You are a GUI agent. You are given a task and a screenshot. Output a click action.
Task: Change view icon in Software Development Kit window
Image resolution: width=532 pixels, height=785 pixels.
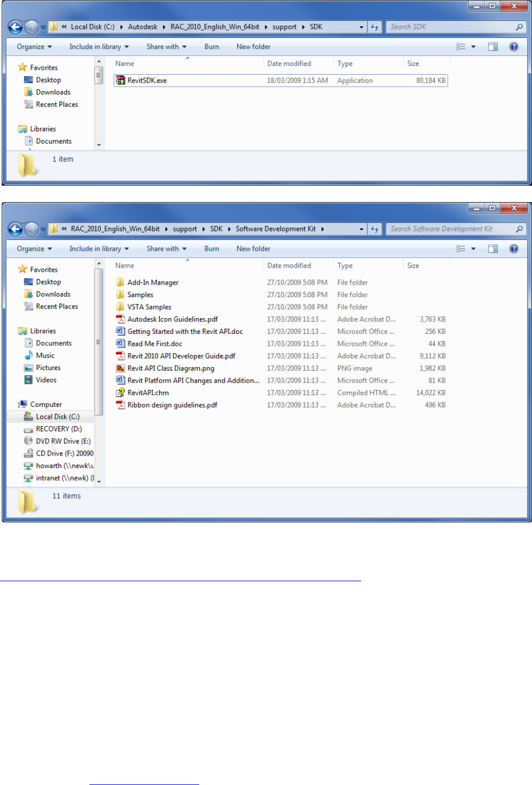(x=461, y=249)
